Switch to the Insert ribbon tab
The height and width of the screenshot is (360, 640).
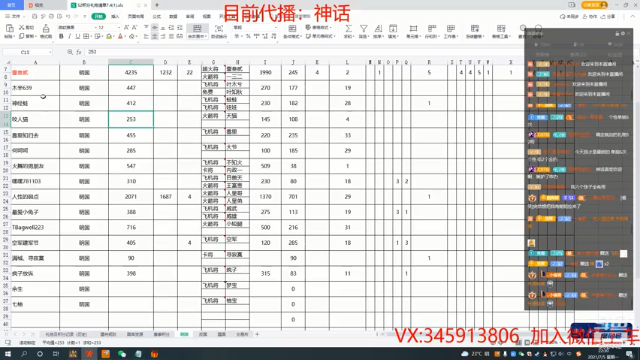pyautogui.click(x=115, y=16)
